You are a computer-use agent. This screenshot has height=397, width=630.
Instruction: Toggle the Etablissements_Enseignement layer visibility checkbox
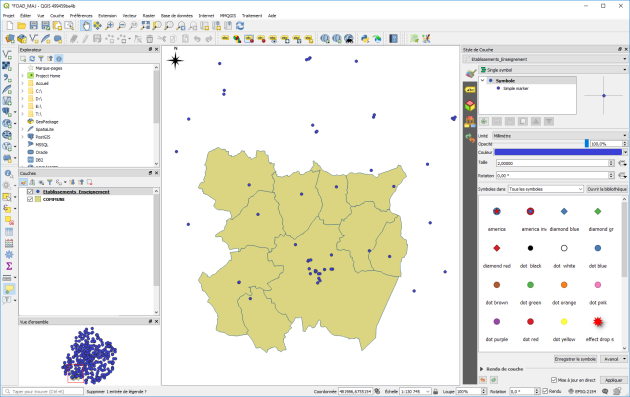30,192
